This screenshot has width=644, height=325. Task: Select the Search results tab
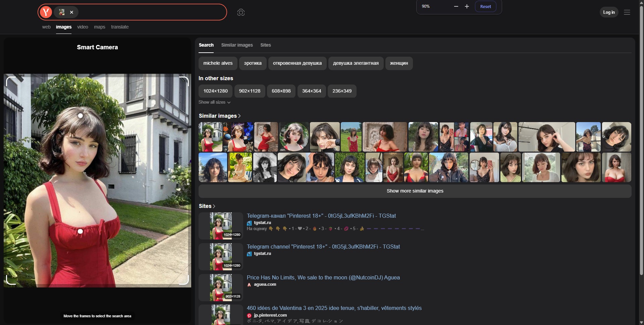(x=206, y=45)
